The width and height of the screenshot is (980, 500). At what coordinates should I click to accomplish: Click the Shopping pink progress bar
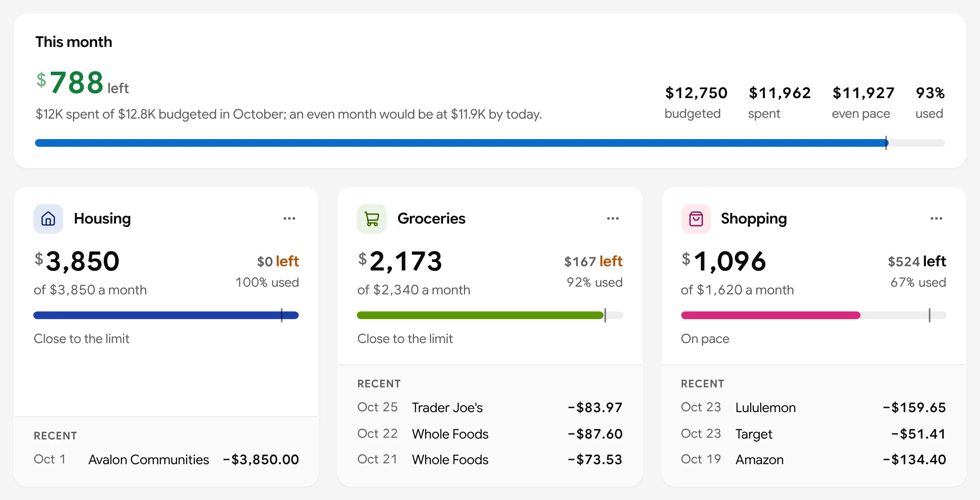point(814,315)
